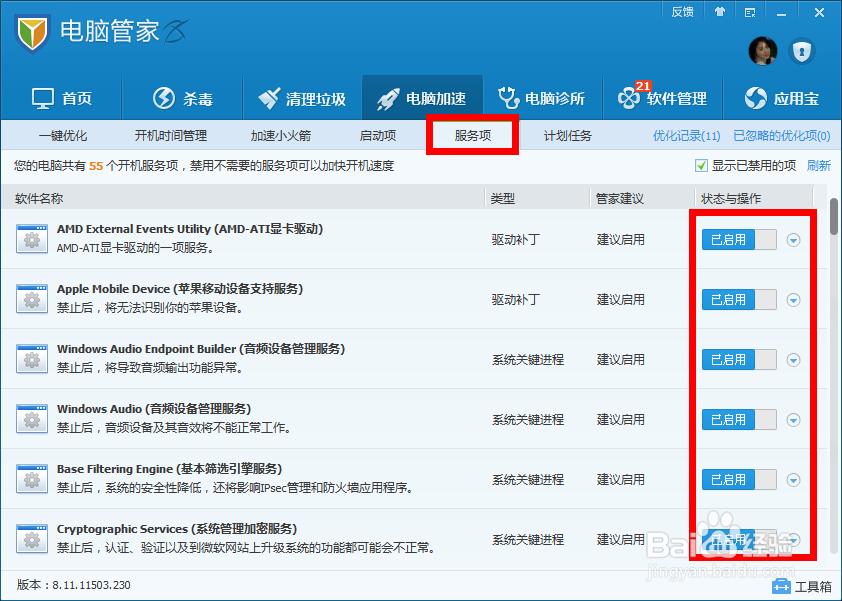Viewport: 842px width, 601px height.
Task: Open the 工具箱 toolbox icon
Action: tap(781, 586)
